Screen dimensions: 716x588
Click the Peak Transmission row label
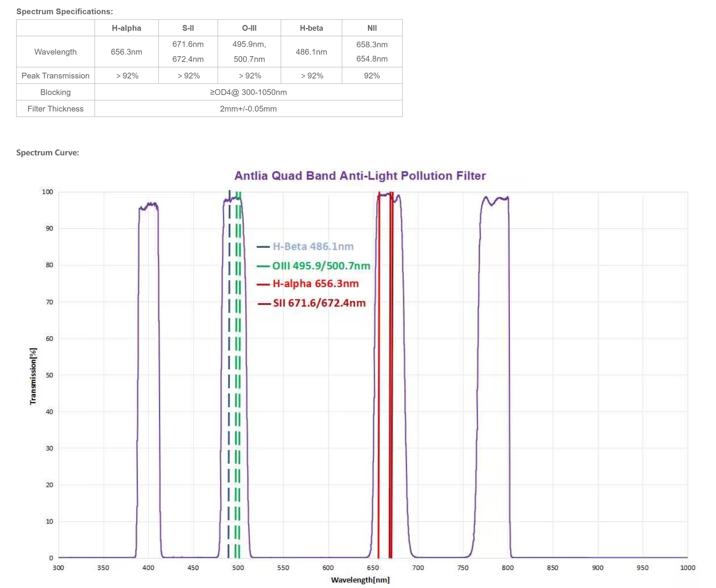tap(55, 76)
